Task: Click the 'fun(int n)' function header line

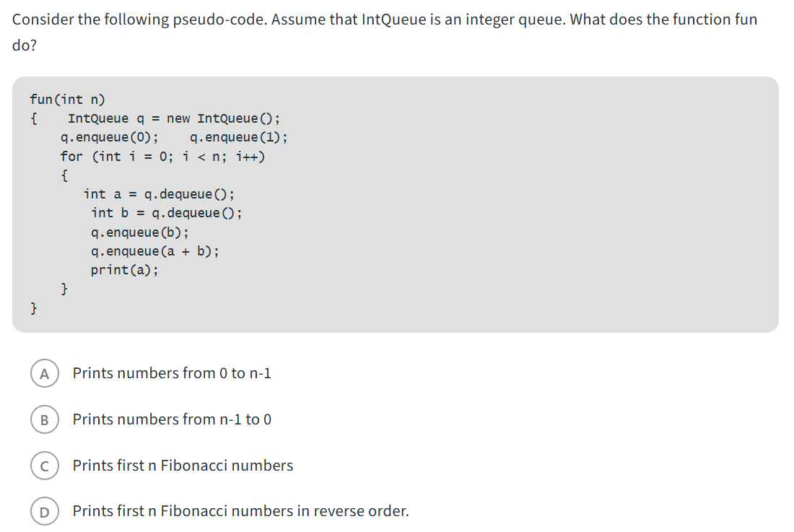Action: click(68, 100)
